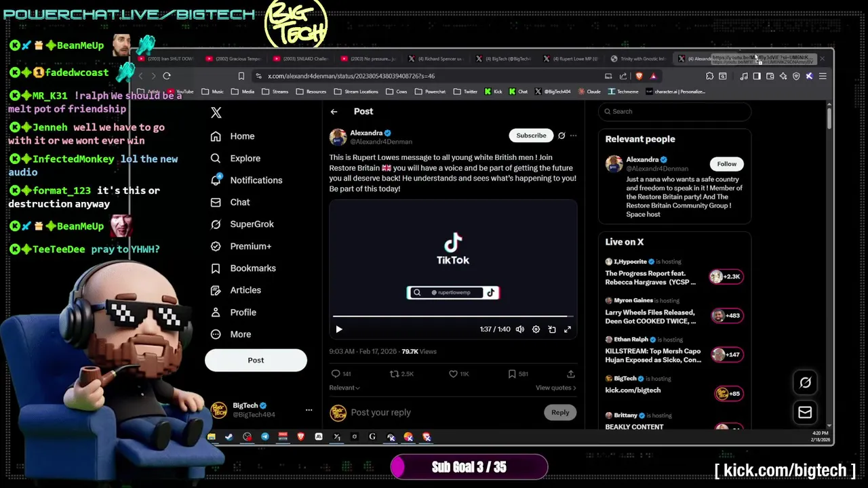Click the Brave Rewards triangle icon
The width and height of the screenshot is (868, 488).
(x=653, y=76)
